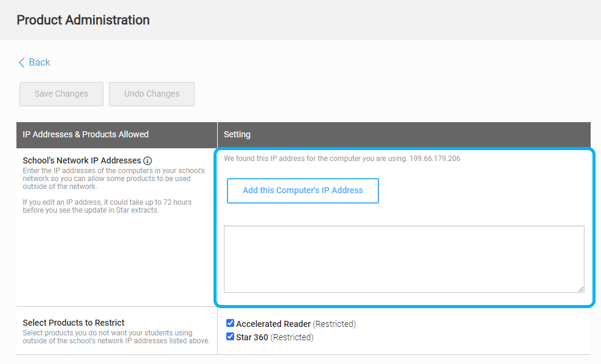Grab the text area resize handle
This screenshot has width=601, height=364.
coord(581,289)
